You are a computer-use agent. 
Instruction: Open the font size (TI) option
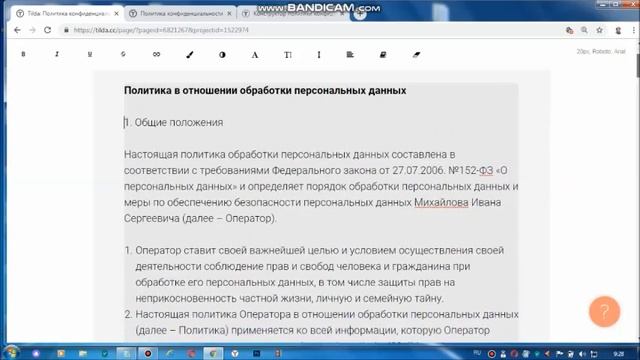pyautogui.click(x=288, y=55)
